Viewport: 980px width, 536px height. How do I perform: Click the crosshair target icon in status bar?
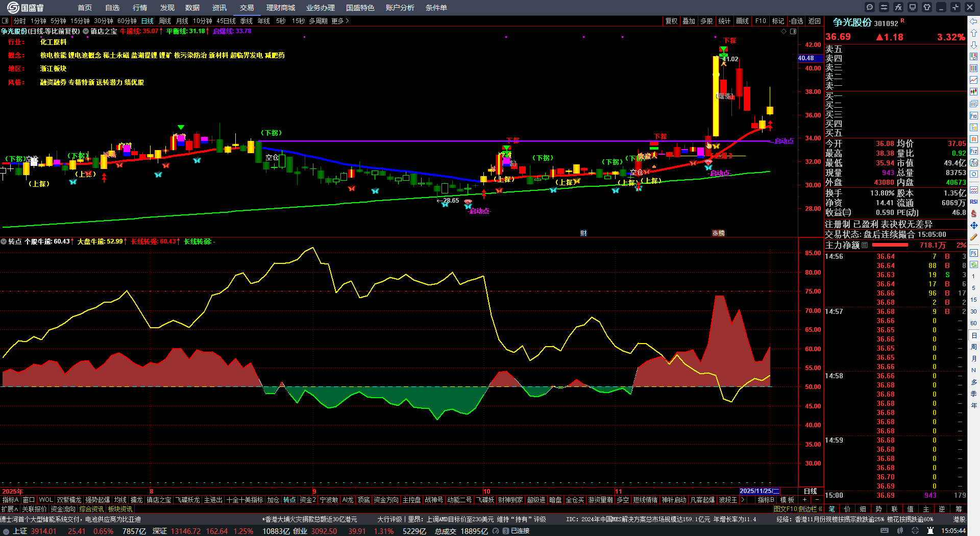pyautogui.click(x=915, y=531)
